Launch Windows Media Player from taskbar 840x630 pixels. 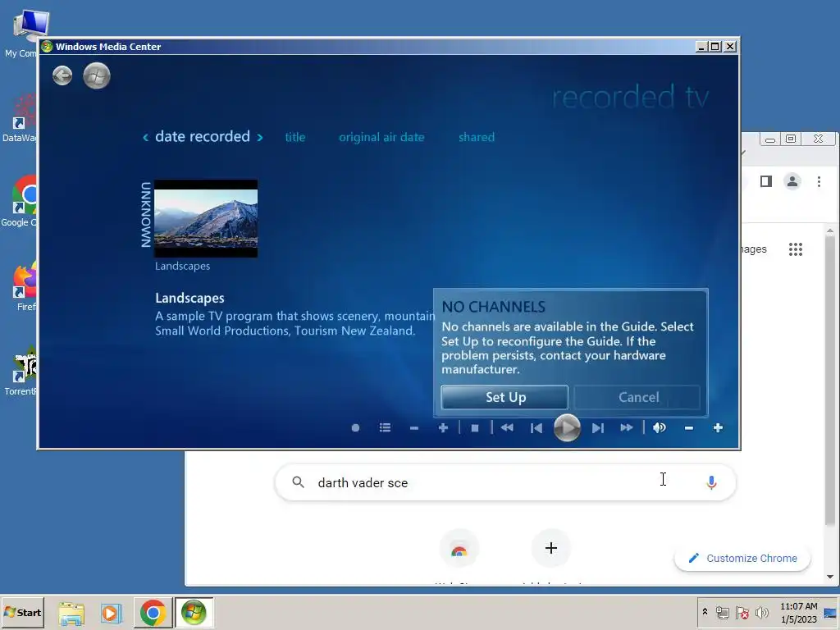tap(112, 613)
